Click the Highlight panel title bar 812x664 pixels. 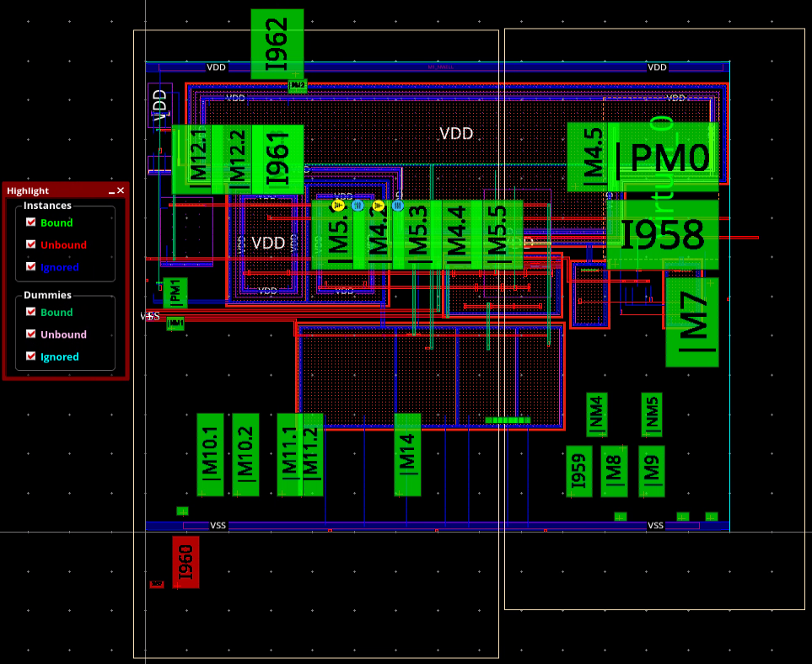click(65, 190)
